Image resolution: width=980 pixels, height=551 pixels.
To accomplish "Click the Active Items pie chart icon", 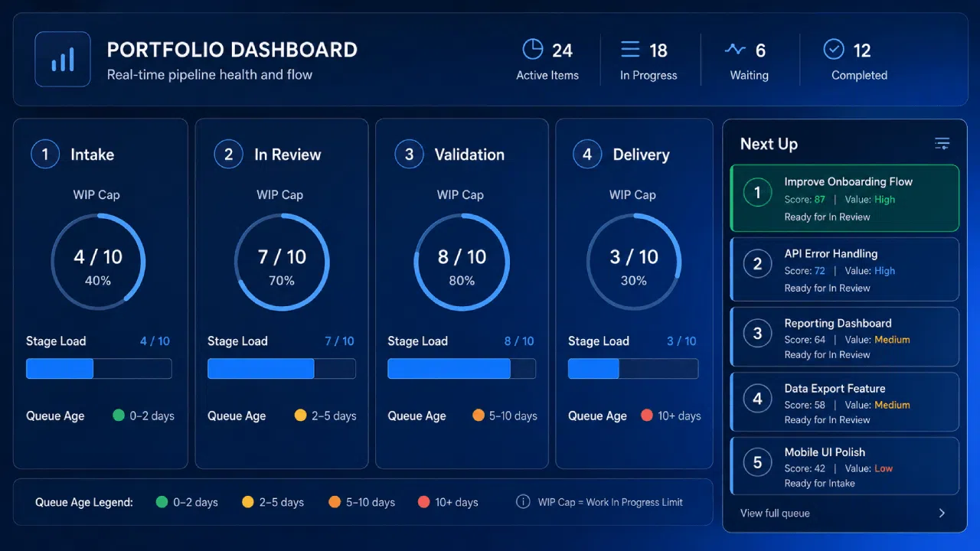I will pyautogui.click(x=533, y=50).
